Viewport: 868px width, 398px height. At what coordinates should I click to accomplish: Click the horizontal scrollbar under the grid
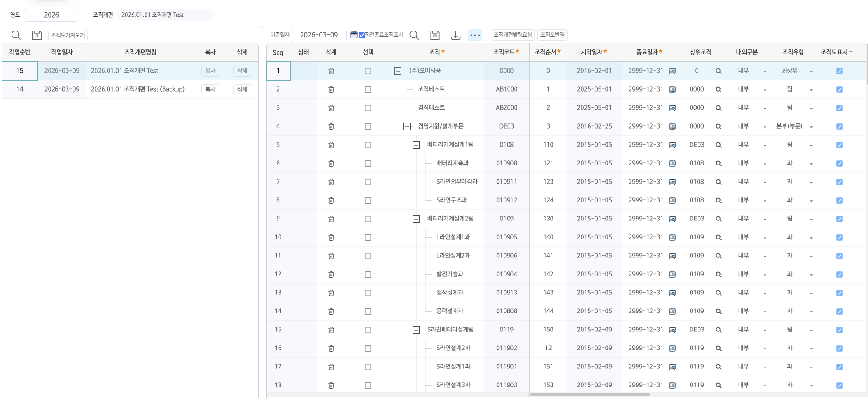coord(590,394)
